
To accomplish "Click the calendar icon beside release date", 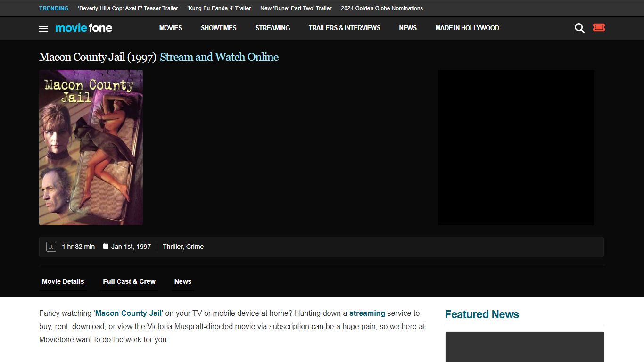I will 106,246.
